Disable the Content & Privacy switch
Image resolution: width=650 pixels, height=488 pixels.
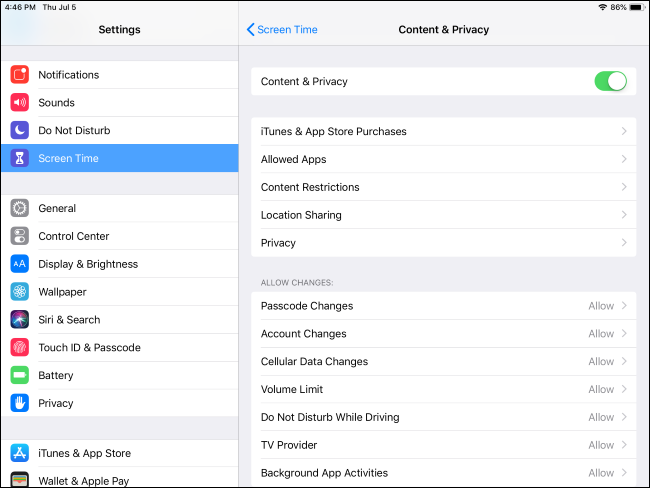pos(610,81)
